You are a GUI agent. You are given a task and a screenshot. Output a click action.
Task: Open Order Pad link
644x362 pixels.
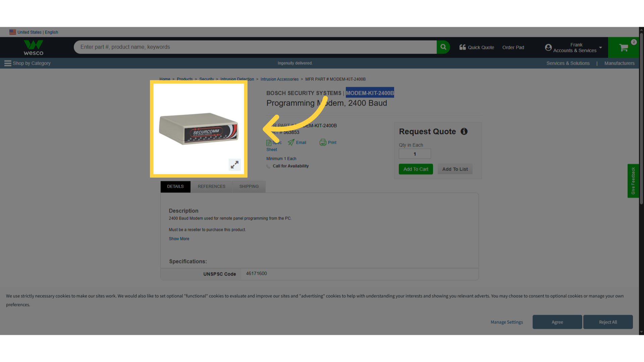coord(513,48)
